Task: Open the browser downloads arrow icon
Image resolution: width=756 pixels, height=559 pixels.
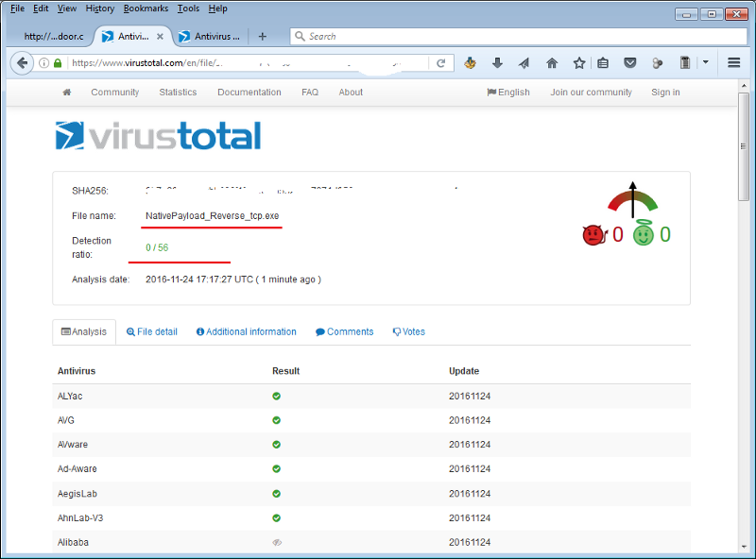Action: (x=497, y=63)
